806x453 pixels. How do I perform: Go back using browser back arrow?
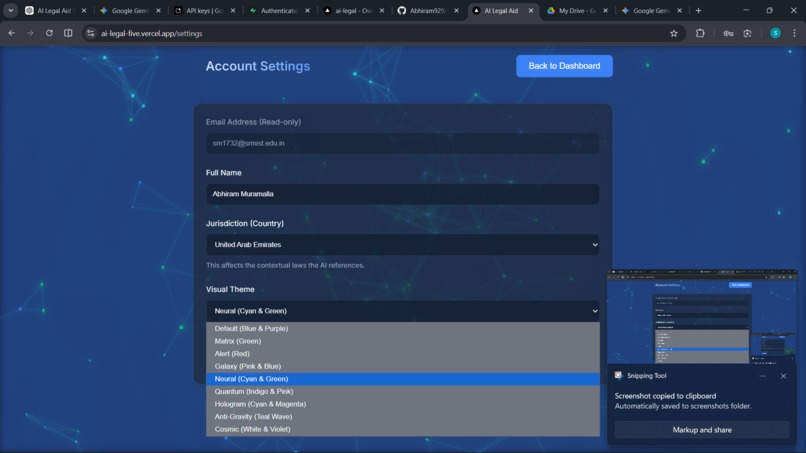(x=11, y=33)
